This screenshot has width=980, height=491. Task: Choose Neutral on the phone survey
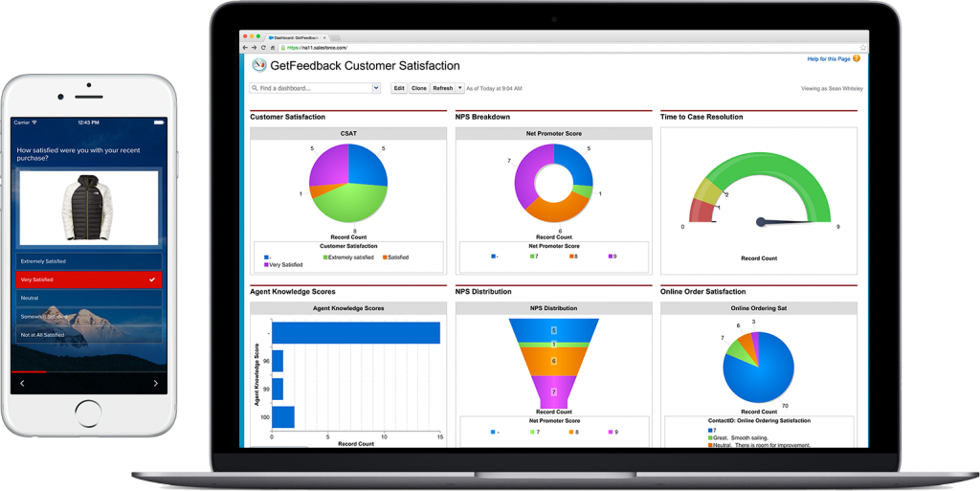point(89,298)
